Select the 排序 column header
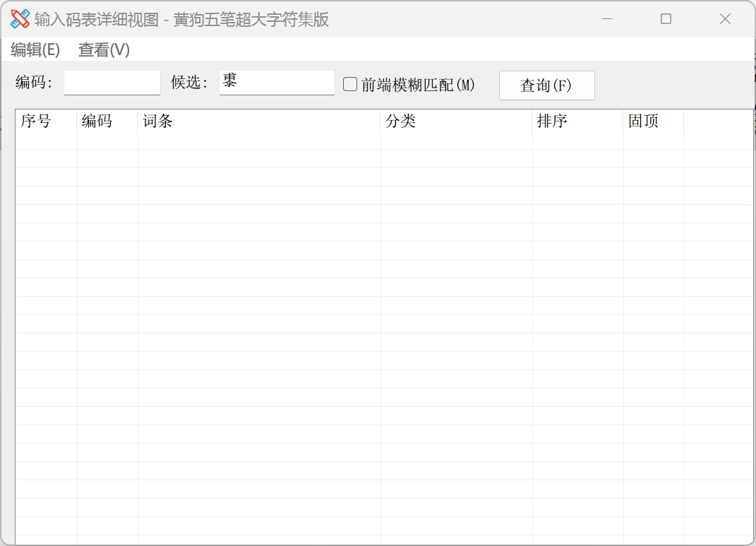 click(577, 121)
